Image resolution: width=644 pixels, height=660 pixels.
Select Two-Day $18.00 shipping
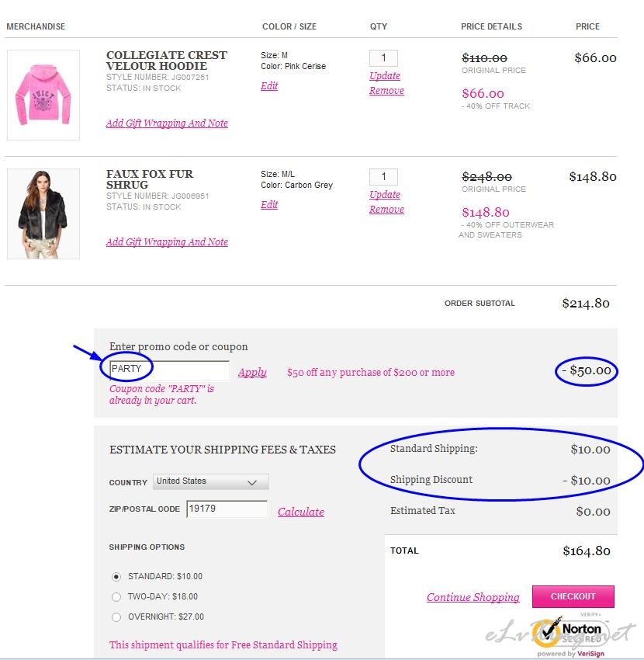(116, 597)
